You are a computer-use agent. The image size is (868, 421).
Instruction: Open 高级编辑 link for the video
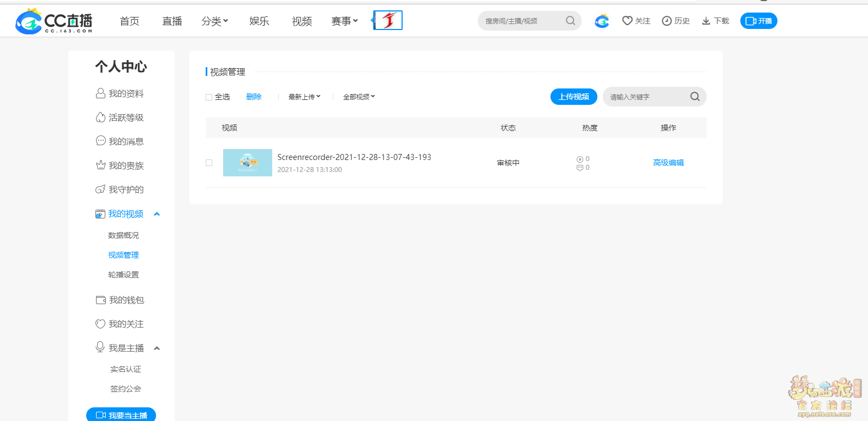coord(668,163)
